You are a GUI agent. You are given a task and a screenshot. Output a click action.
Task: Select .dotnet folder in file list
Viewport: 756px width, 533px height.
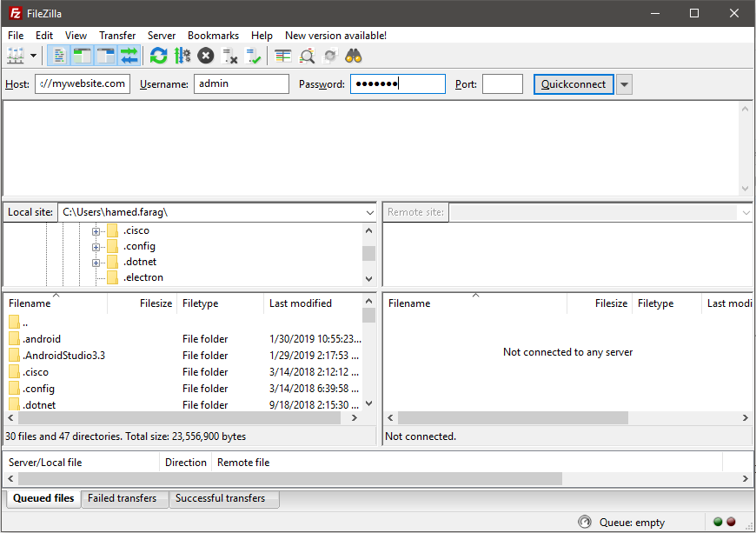(x=183, y=404)
